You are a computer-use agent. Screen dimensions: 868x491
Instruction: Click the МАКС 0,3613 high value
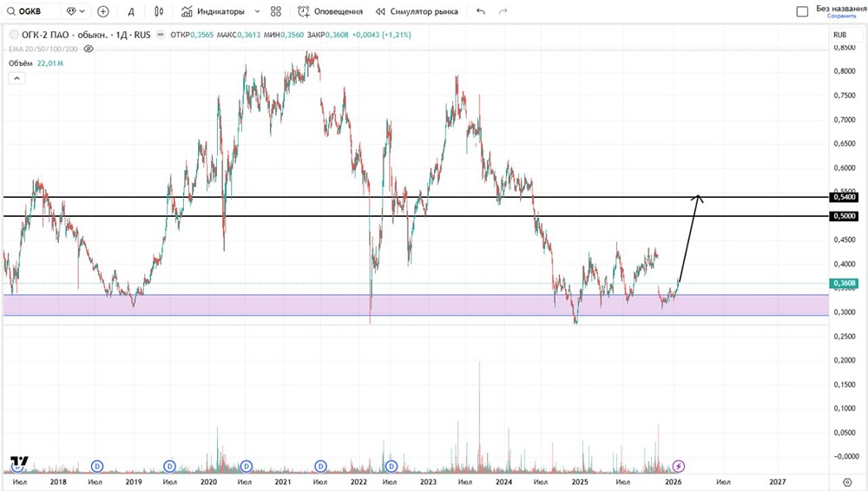coord(239,35)
